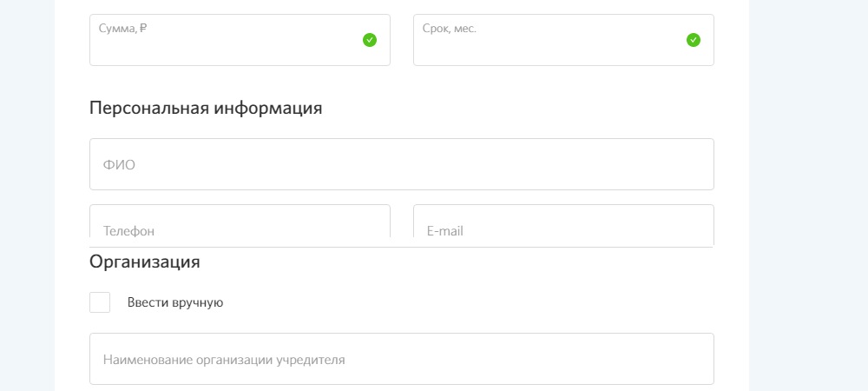Click the Организация section heading
The image size is (868, 391).
point(144,262)
